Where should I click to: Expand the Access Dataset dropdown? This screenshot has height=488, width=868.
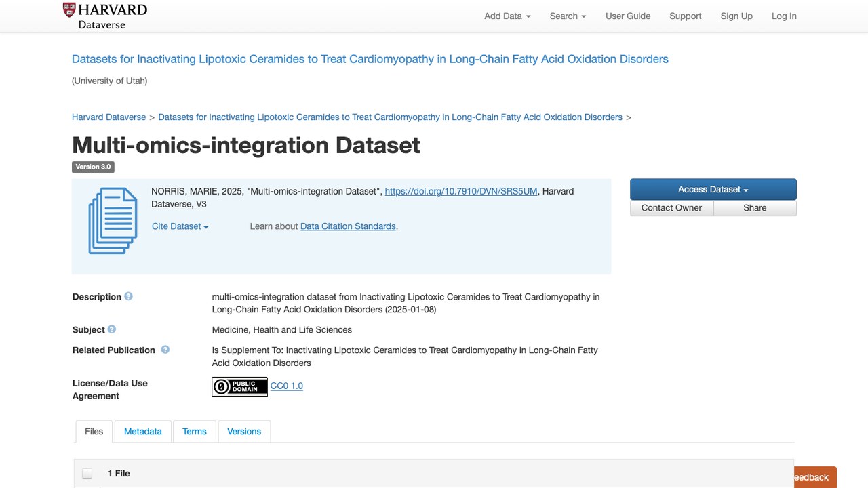713,190
